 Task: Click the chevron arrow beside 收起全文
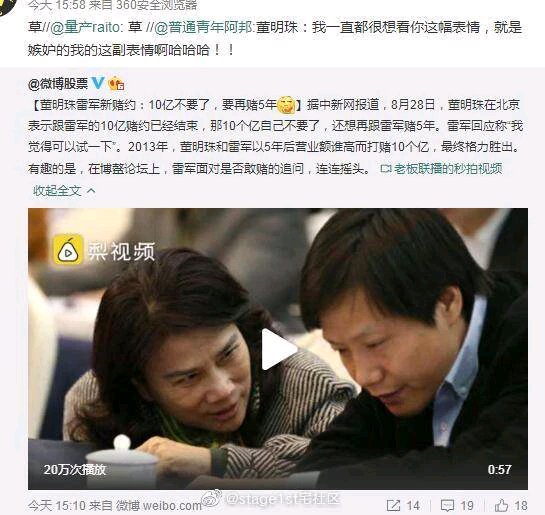91,190
